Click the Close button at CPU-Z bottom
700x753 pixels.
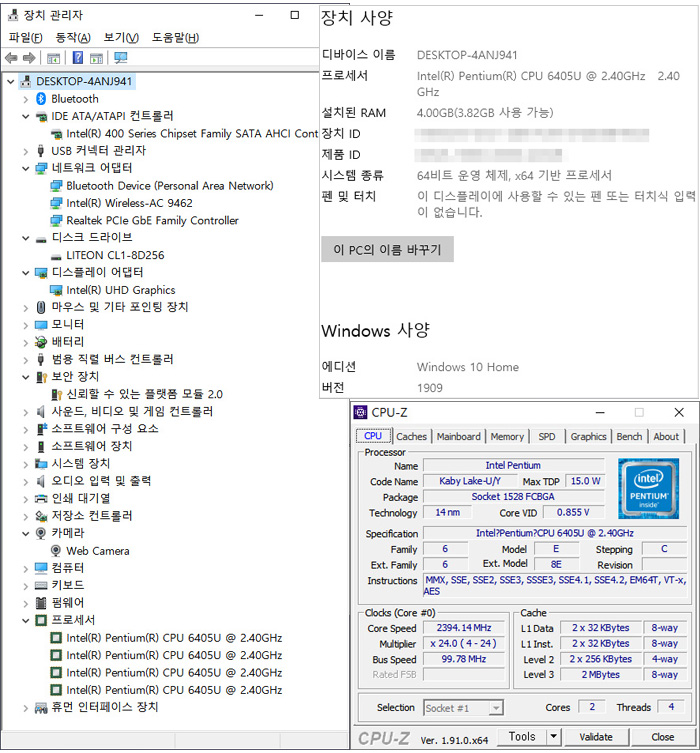point(663,737)
